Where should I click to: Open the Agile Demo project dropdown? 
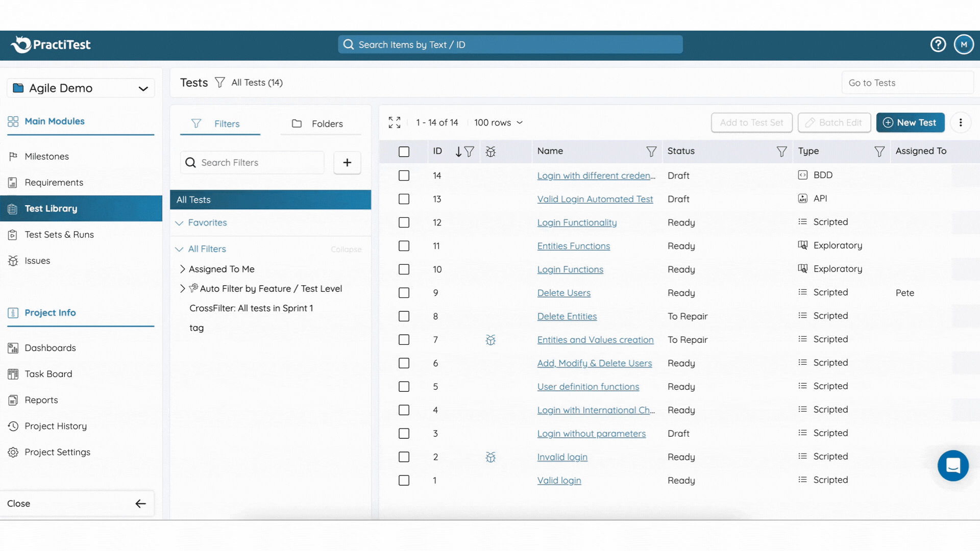[x=81, y=88]
